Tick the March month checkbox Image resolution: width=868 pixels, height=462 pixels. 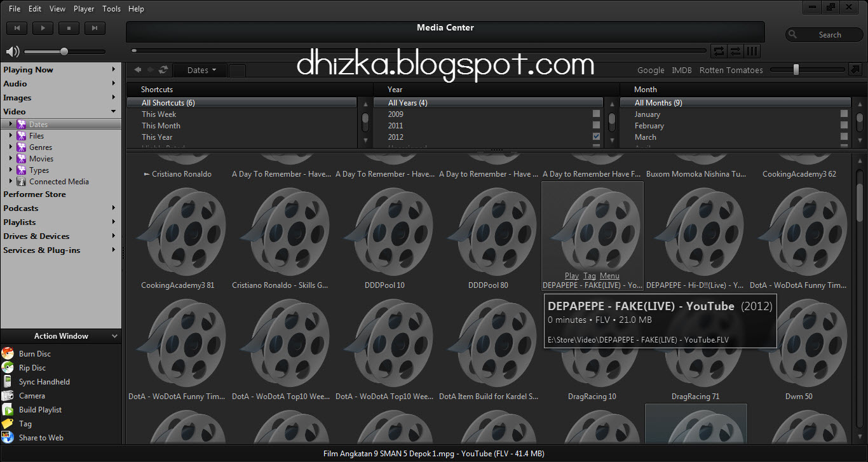[844, 137]
